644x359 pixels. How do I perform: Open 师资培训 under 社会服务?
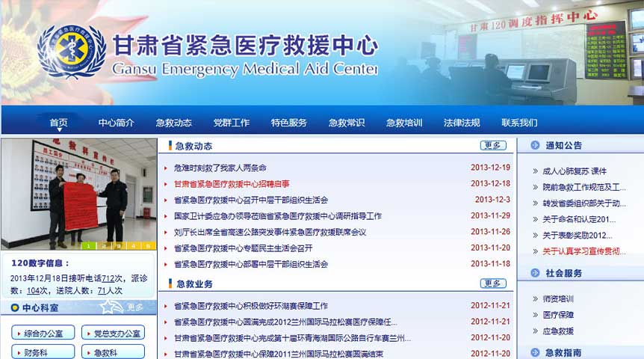(558, 299)
